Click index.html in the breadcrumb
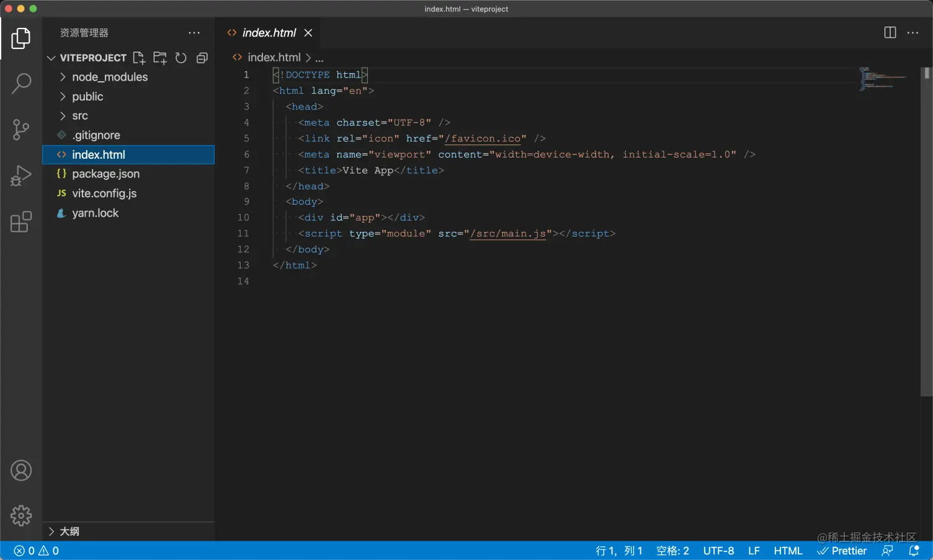933x560 pixels. click(274, 58)
